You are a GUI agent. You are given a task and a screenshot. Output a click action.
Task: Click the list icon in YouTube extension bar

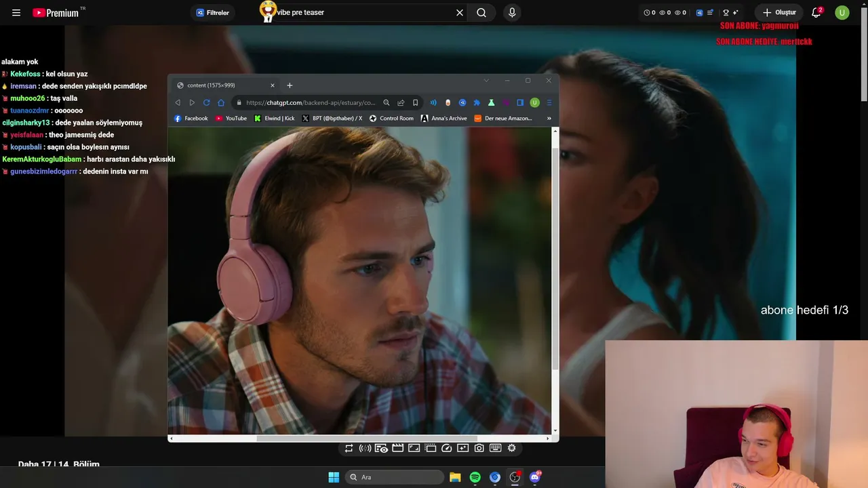(710, 12)
